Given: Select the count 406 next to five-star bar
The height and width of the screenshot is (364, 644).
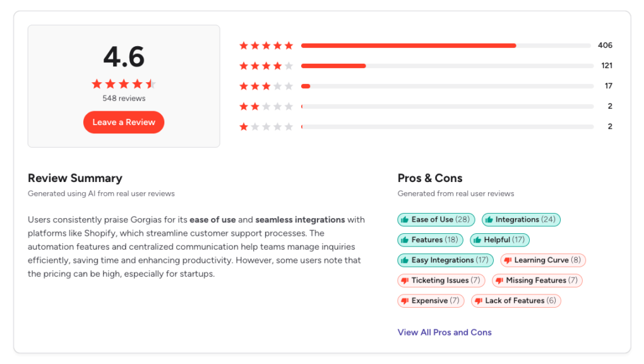Looking at the screenshot, I should [x=606, y=45].
